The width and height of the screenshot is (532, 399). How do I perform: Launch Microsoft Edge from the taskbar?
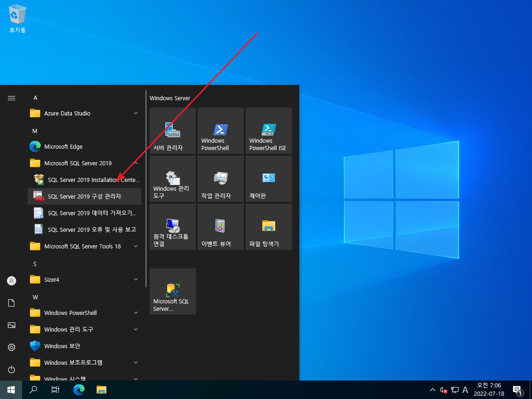pyautogui.click(x=79, y=390)
